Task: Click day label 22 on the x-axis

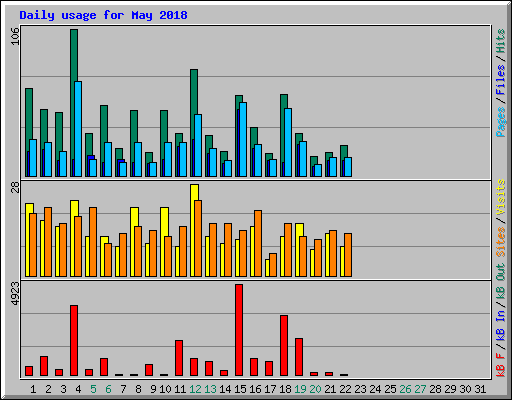Action: coord(345,389)
